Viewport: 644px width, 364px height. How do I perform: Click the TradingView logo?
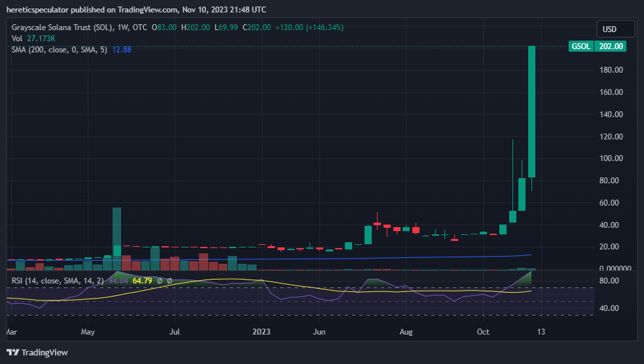coord(37,352)
